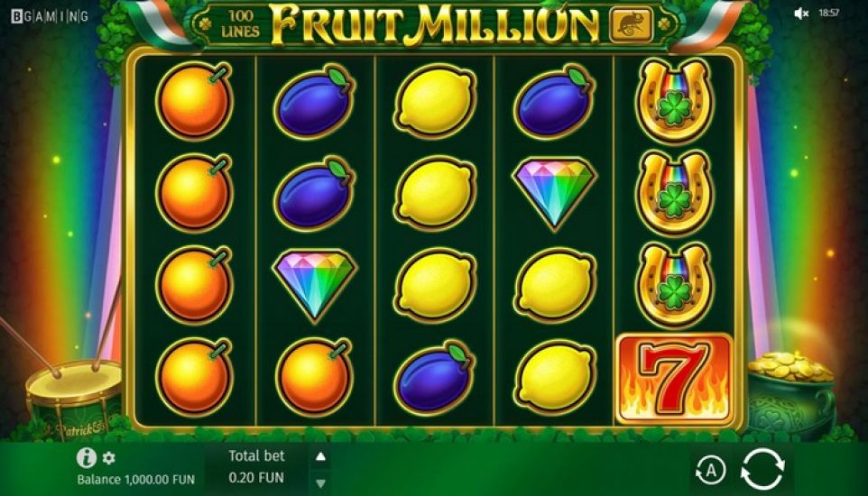Click the flaming red 7 symbol
The image size is (868, 496).
point(675,379)
